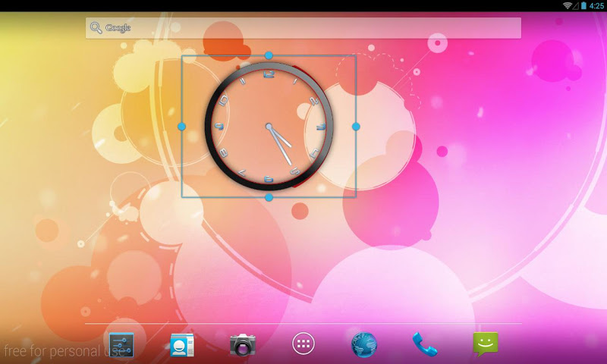Select the analog clock widget
Screen dimensions: 607x364
269,127
